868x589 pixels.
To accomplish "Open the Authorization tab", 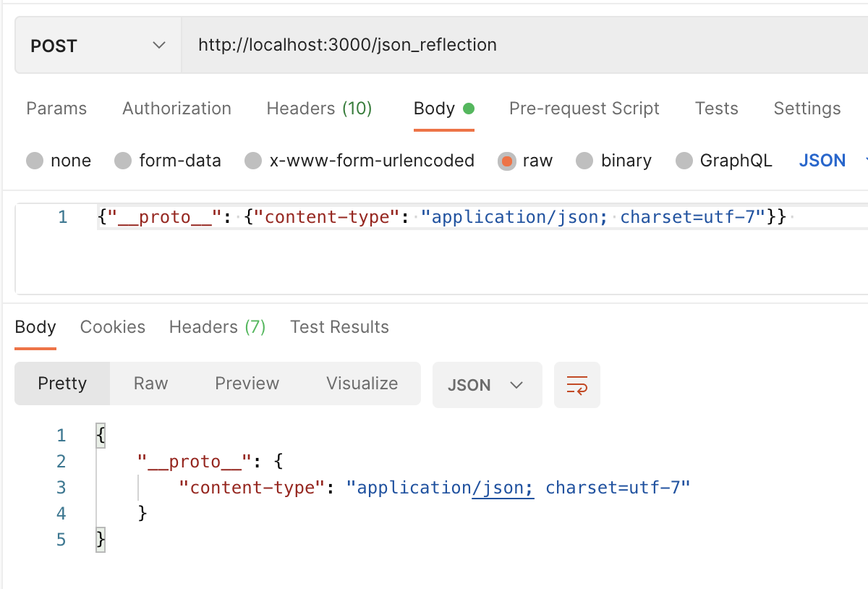I will pyautogui.click(x=176, y=109).
